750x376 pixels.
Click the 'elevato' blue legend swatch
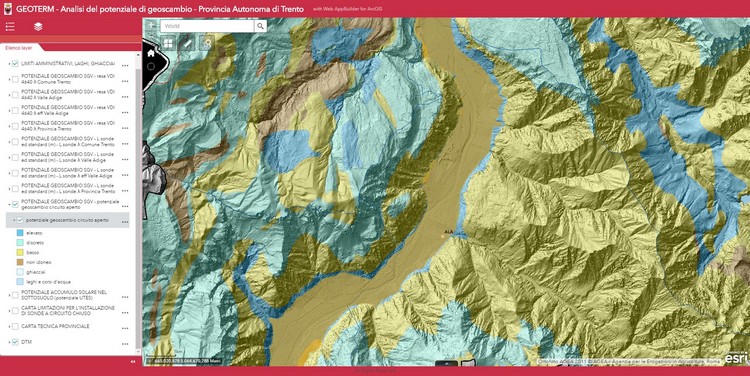20,233
